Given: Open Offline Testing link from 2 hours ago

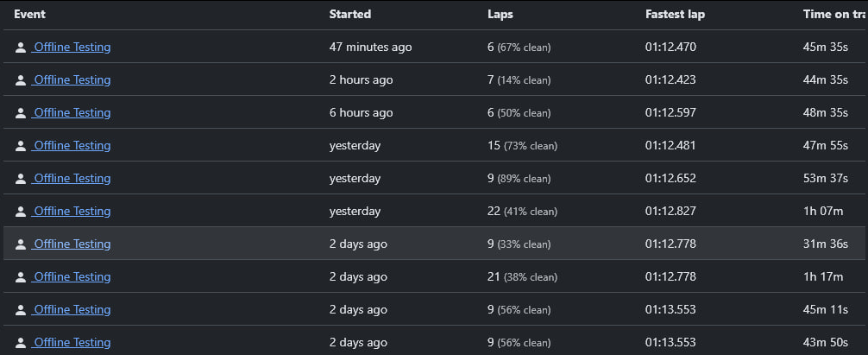Looking at the screenshot, I should pos(72,79).
